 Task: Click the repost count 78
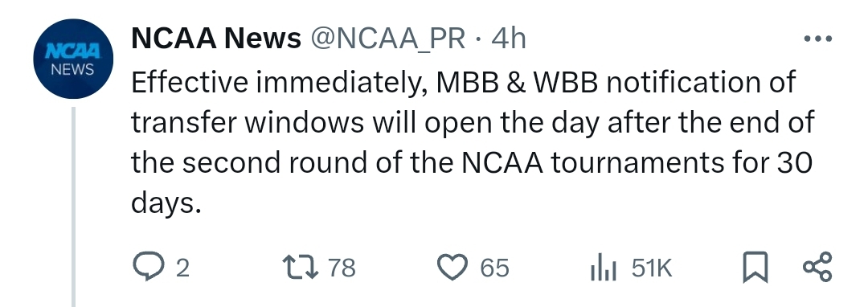(342, 268)
